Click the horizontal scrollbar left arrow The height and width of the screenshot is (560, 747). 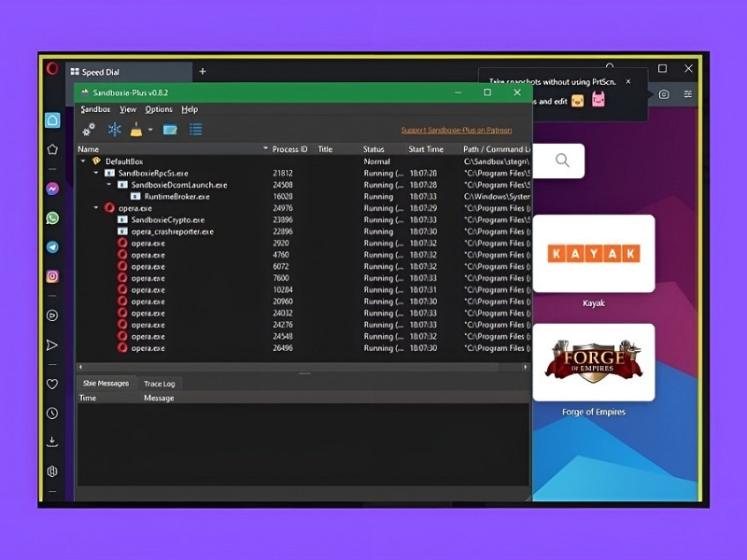80,367
